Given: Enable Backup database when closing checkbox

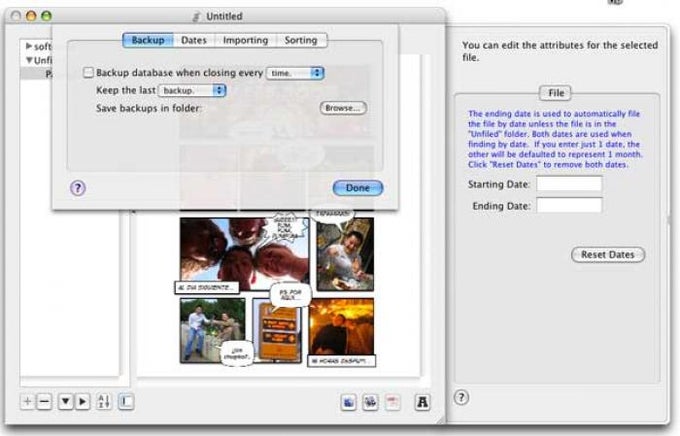Looking at the screenshot, I should point(88,72).
